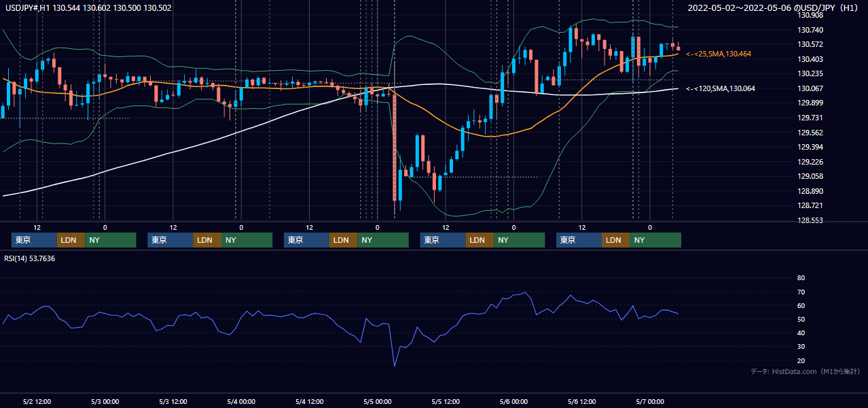Screen dimensions: 868x408
Task: Click the 5/6 00:00 date label
Action: [513, 402]
